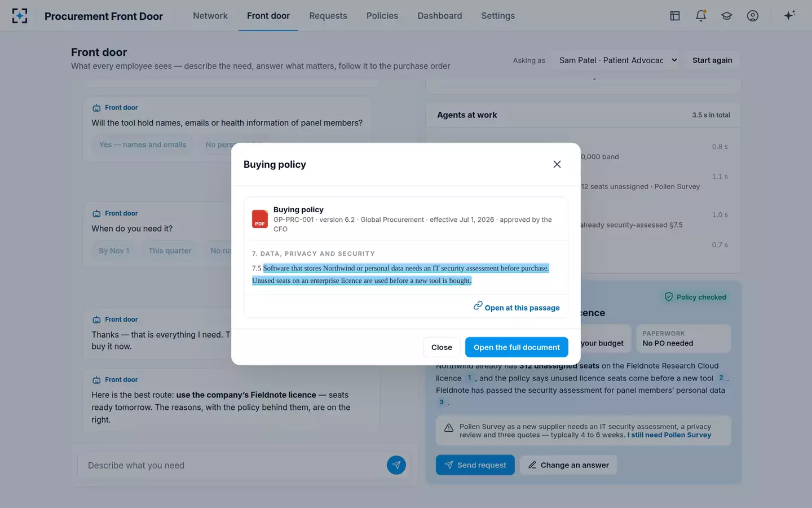Open the Policies tab

pos(382,16)
